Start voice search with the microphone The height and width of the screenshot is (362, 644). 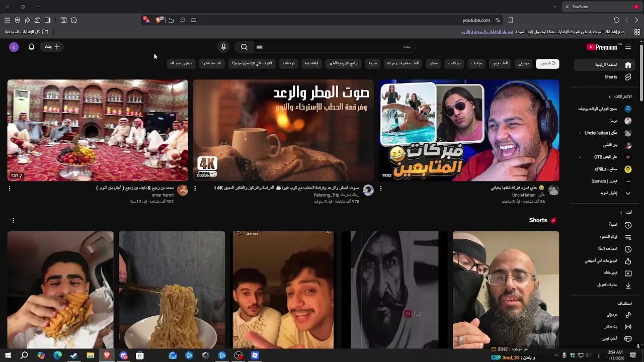(x=223, y=47)
